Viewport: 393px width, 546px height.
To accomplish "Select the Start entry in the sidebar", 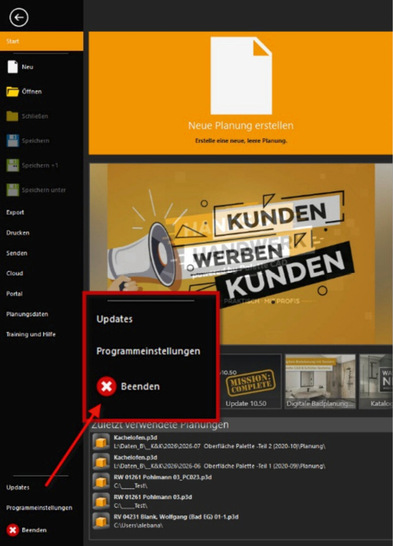I will tap(41, 41).
